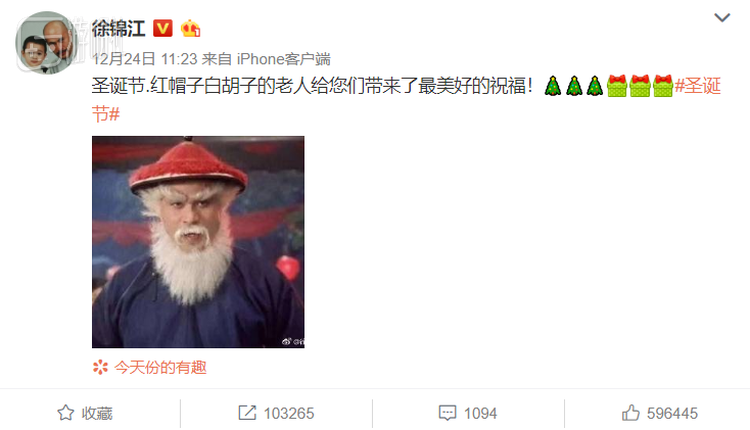Image resolution: width=750 pixels, height=430 pixels.
Task: Click the crown membership icon
Action: (190, 29)
